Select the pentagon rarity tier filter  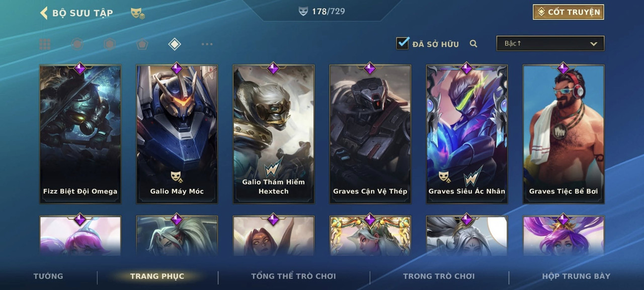coord(142,44)
